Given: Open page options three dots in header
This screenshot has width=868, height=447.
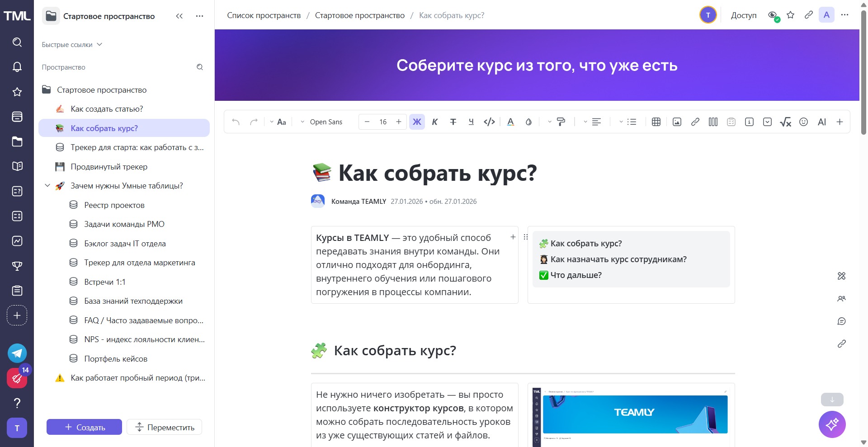Looking at the screenshot, I should [844, 15].
